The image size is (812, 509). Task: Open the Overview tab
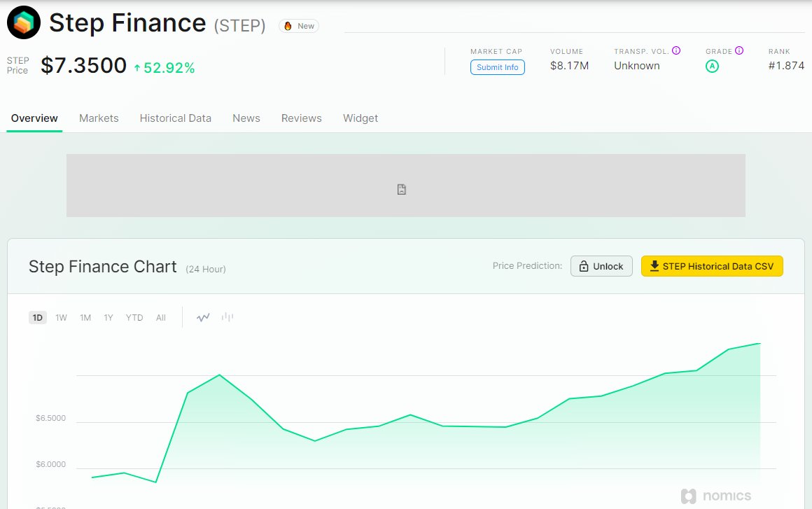(x=34, y=118)
